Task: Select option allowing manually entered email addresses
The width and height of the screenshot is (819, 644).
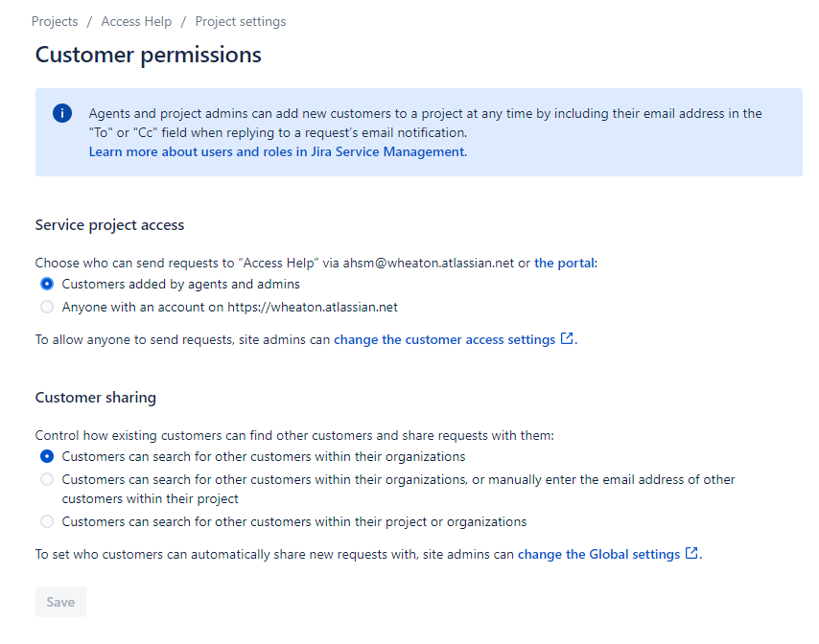Action: coord(47,479)
